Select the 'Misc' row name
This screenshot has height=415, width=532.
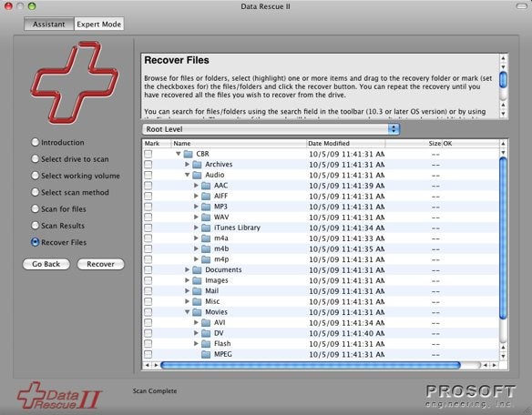[x=212, y=301]
